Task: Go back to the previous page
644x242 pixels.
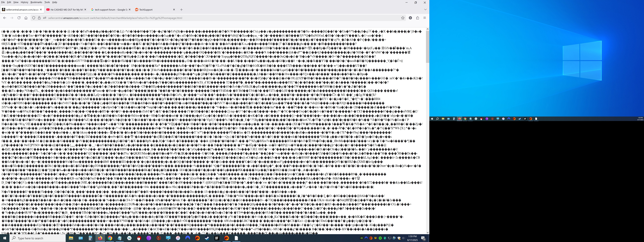Action: coord(4,18)
